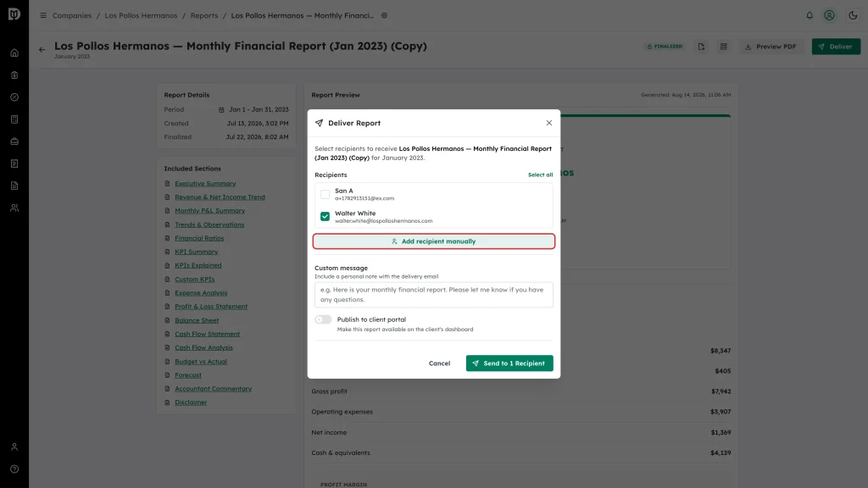Focus the Custom message text field
This screenshot has width=868, height=488.
click(434, 295)
